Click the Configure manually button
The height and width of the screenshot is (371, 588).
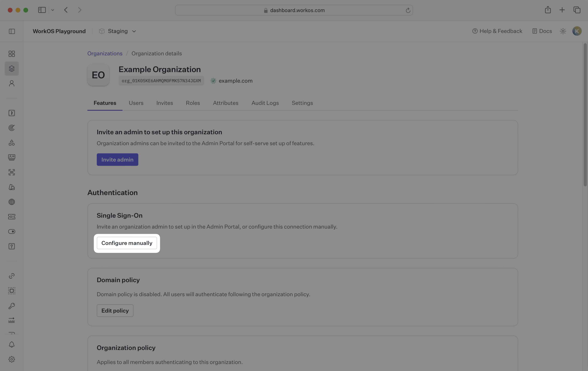click(127, 243)
